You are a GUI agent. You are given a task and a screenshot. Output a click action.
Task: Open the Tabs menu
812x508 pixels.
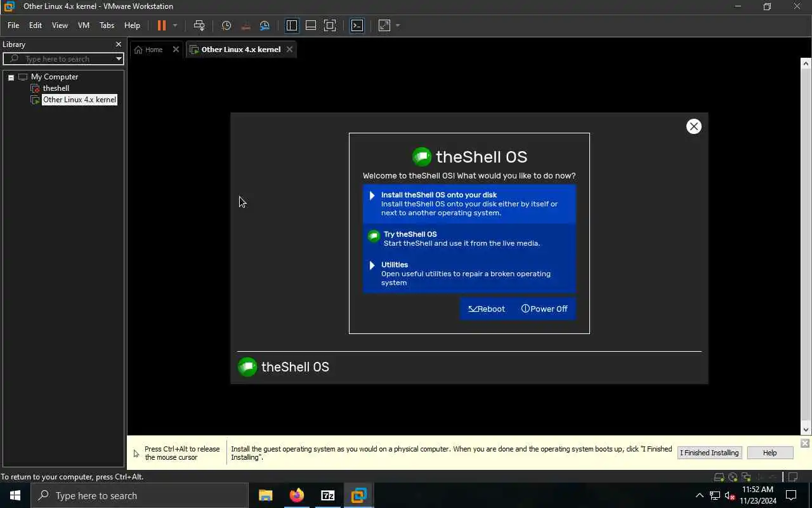107,25
